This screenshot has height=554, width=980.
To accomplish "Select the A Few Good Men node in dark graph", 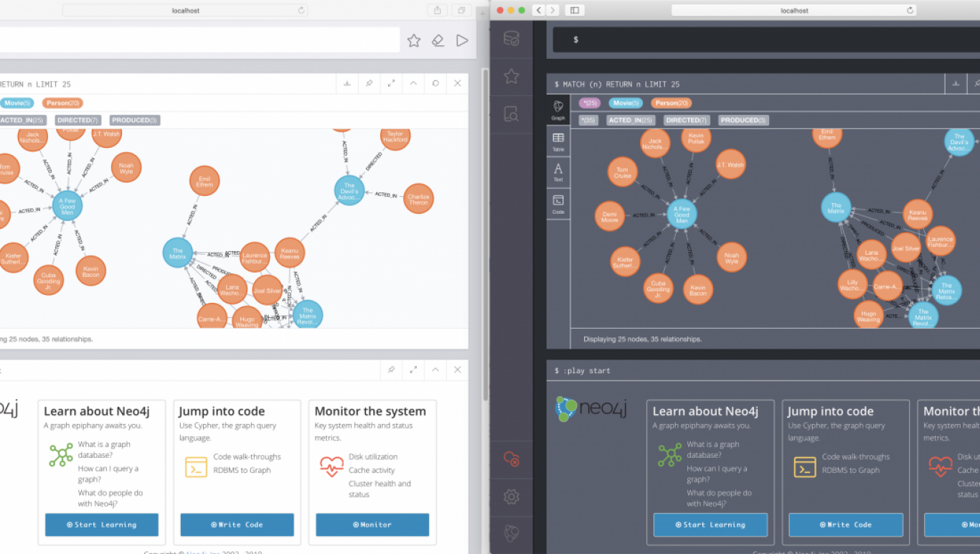I will coord(682,214).
